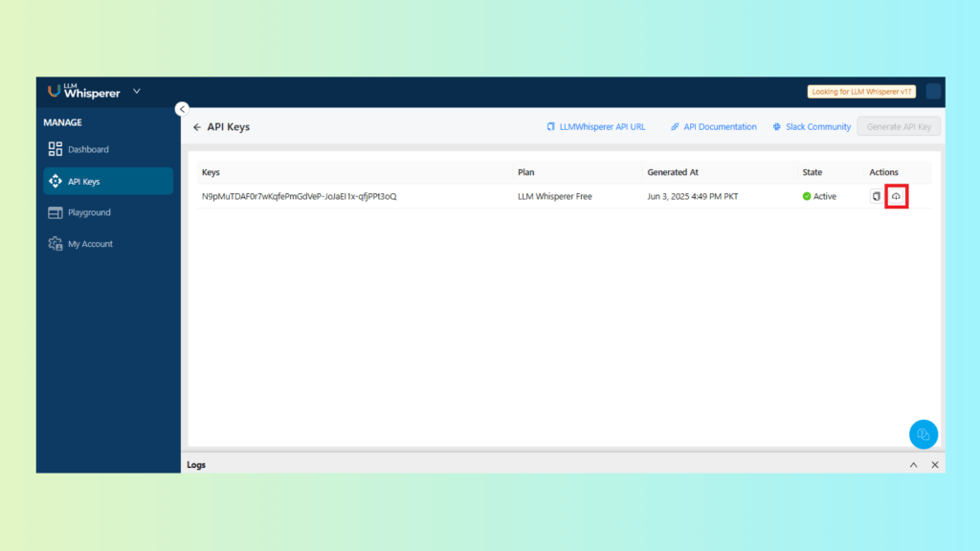
Task: Click the Looking for LLM Whisperer v1 banner
Action: 861,92
